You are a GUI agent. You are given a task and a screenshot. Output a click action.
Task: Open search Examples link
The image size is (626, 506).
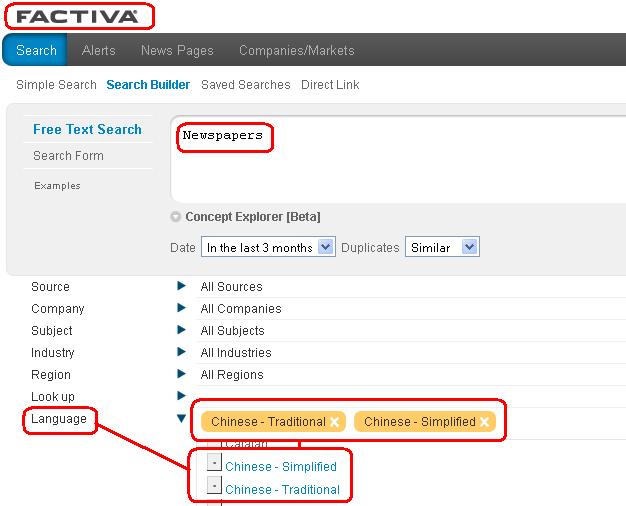click(x=57, y=186)
